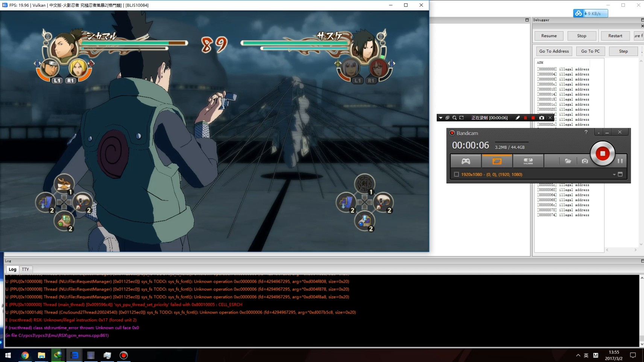Pause recording from the small recording toolbar
644x362 pixels.
click(x=526, y=118)
